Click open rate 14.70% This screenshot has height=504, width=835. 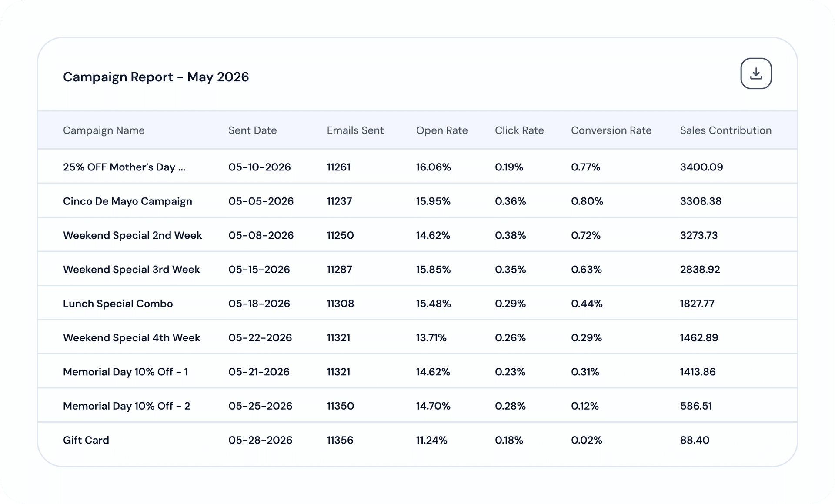point(433,406)
